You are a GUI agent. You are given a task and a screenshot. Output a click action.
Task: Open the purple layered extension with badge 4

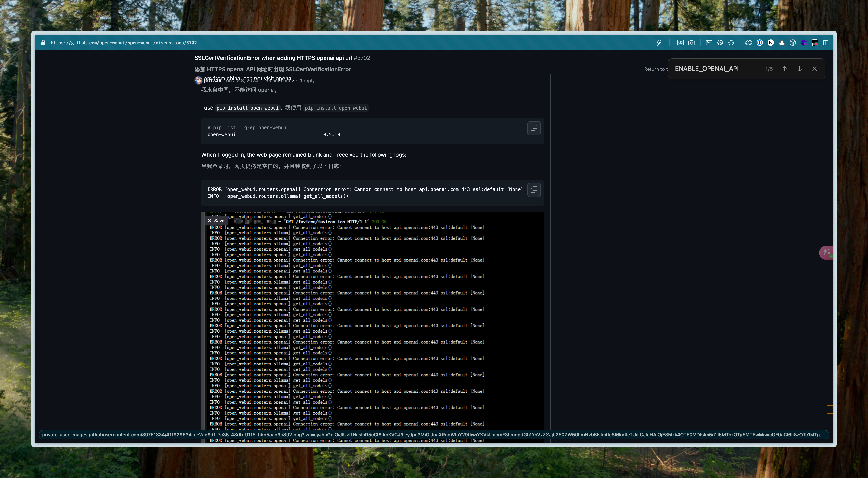tap(804, 43)
